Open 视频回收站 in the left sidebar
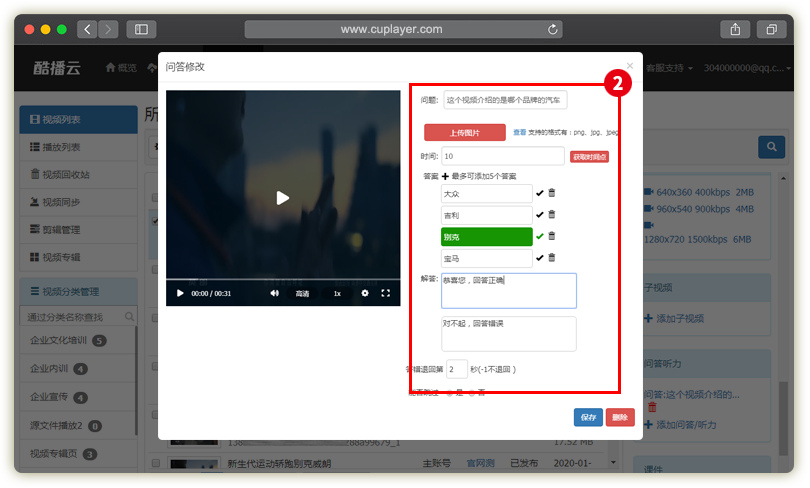This screenshot has height=488, width=810. (x=68, y=174)
